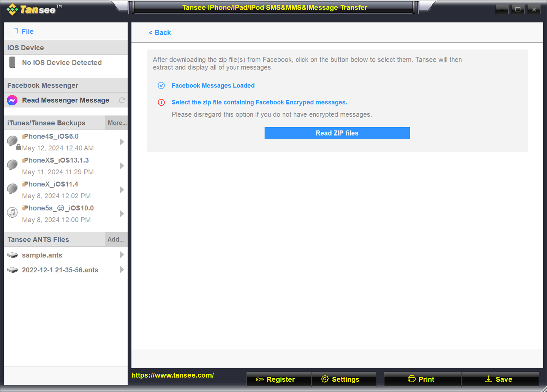Click the locked bubble icon for iPhone4S
Screen dimensions: 547x392
tap(13, 142)
